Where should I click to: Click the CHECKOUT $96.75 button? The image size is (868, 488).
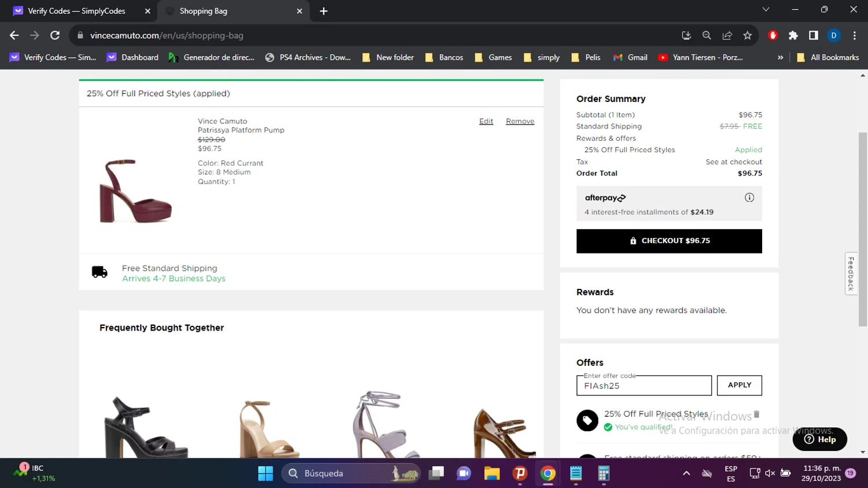(x=669, y=241)
